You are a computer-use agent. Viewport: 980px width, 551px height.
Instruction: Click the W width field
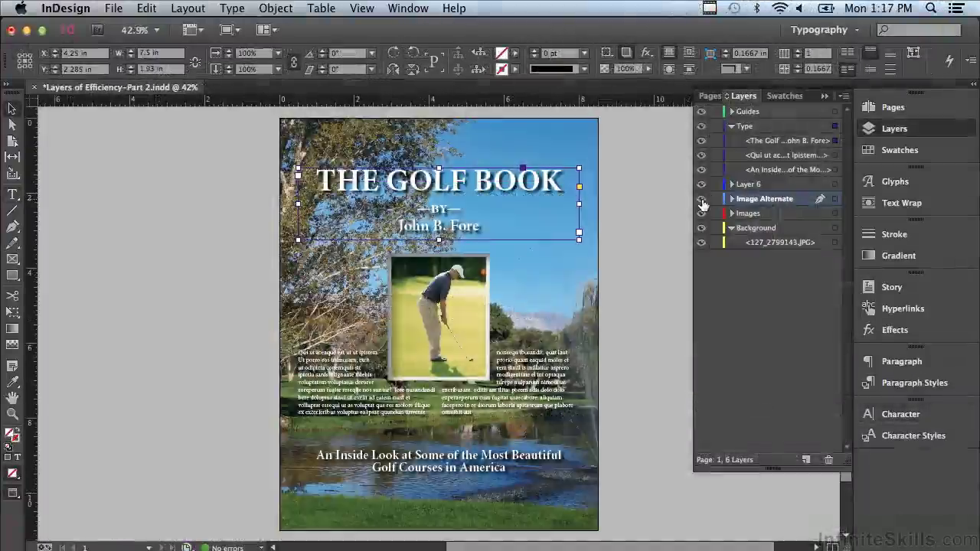click(161, 54)
